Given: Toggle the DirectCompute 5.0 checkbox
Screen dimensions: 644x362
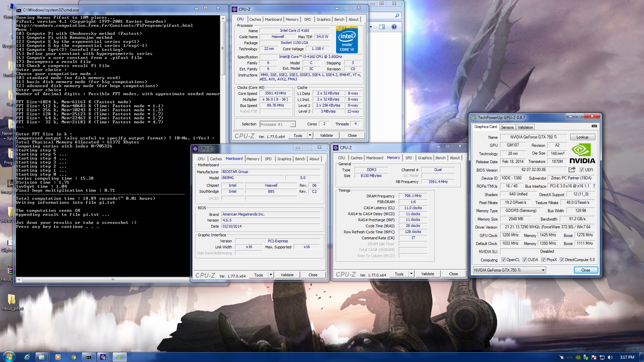Looking at the screenshot, I should 562,259.
